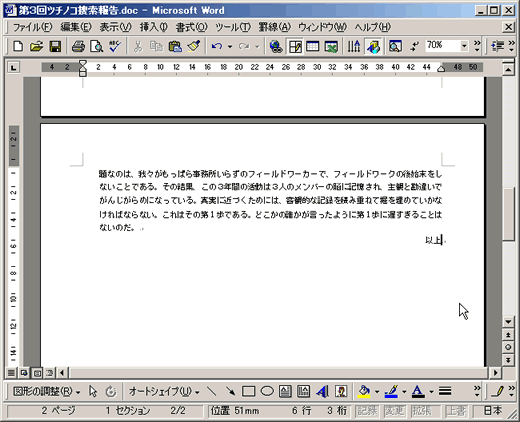
Task: Select the Rectangle drawing tool
Action: tap(249, 391)
